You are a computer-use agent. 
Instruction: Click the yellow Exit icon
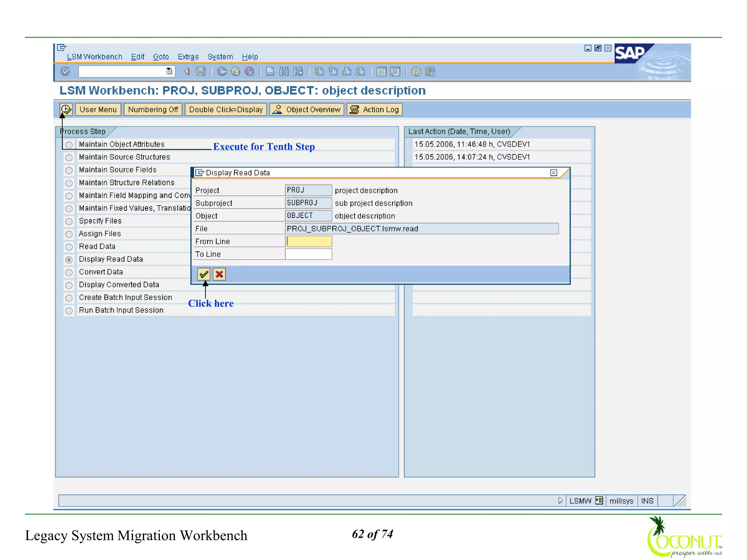pos(236,71)
